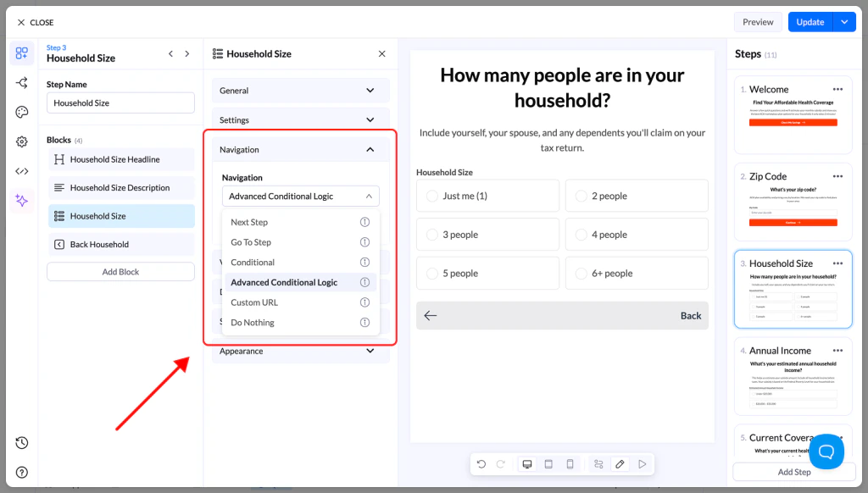The image size is (868, 493).
Task: Show info for Advanced Conditional Logic option
Action: pos(364,282)
